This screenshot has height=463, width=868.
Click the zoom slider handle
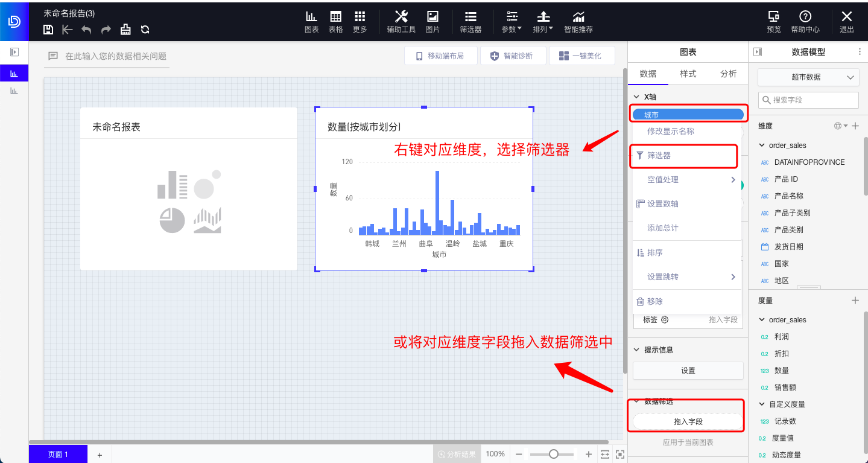click(553, 454)
